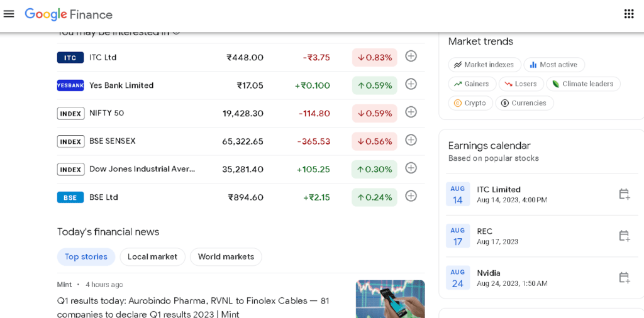Click BSE SENSEX value 65,322.65

pyautogui.click(x=243, y=141)
